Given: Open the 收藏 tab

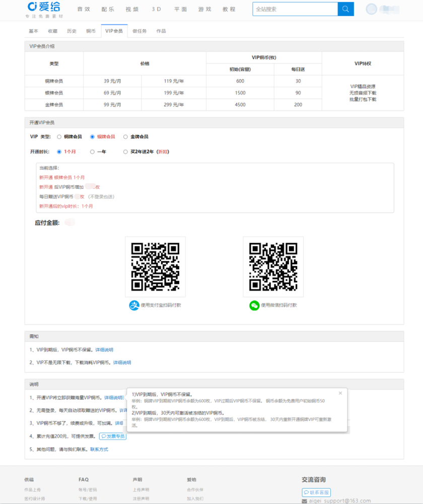Looking at the screenshot, I should [x=53, y=31].
